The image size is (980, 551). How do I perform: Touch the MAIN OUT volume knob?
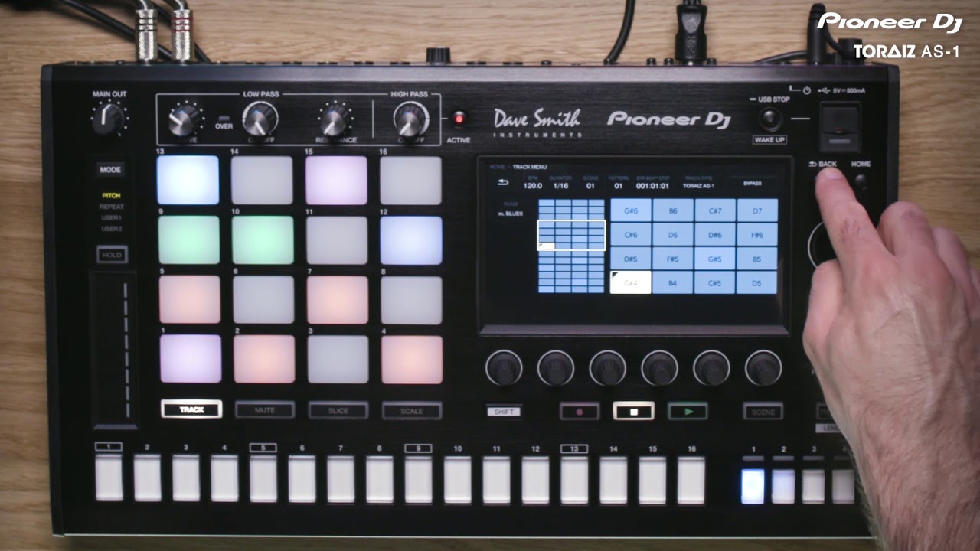click(x=109, y=119)
